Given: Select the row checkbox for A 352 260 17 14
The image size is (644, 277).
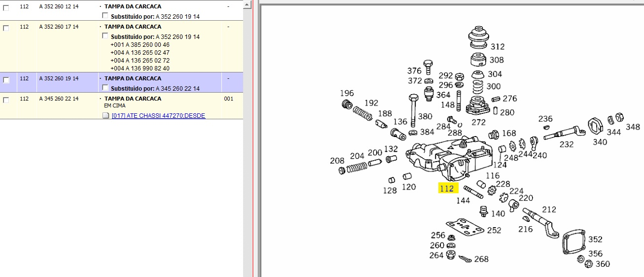Looking at the screenshot, I should pyautogui.click(x=6, y=28).
